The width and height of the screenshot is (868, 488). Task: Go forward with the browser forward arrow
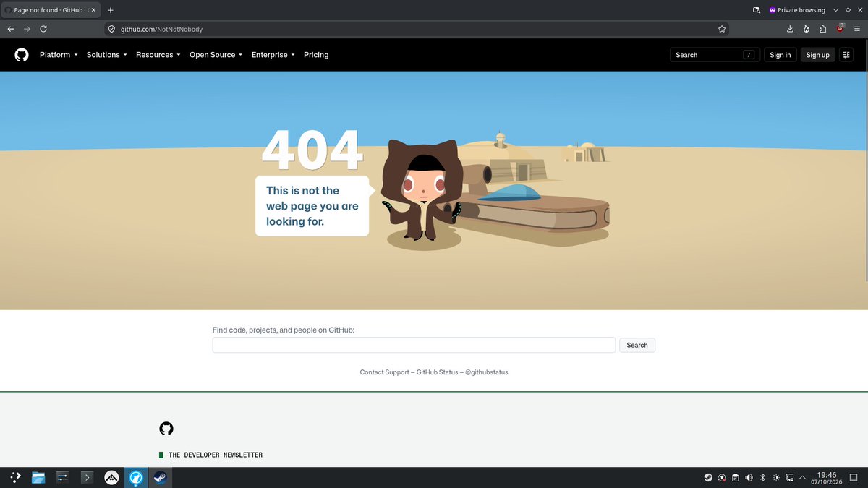(27, 29)
